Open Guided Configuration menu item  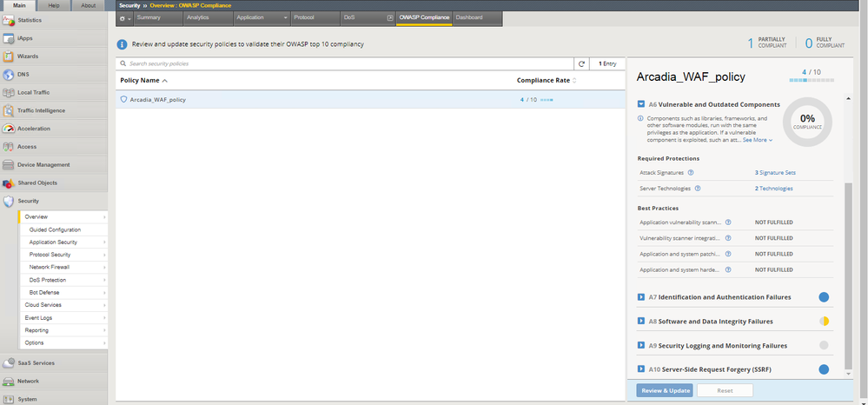[55, 229]
